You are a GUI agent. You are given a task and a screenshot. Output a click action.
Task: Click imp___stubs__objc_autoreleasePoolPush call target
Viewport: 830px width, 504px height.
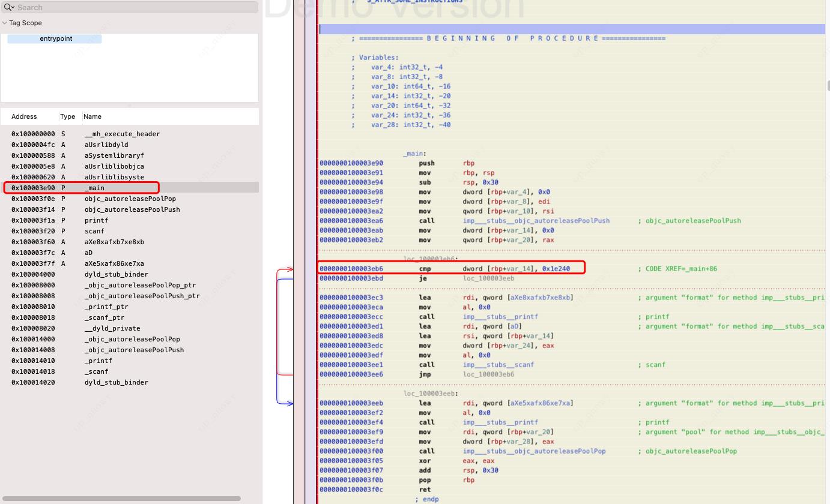point(536,221)
